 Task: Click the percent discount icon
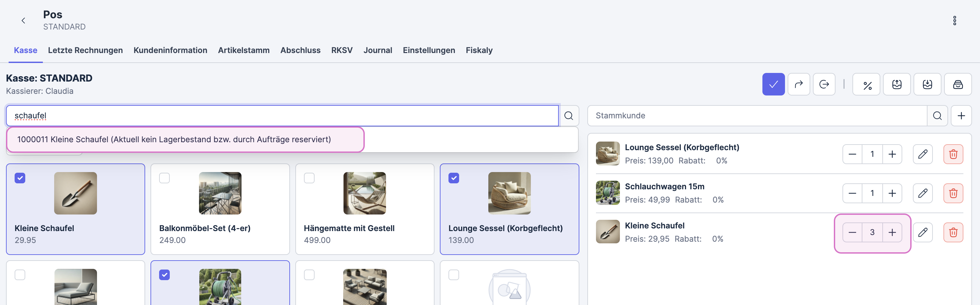[x=867, y=84]
